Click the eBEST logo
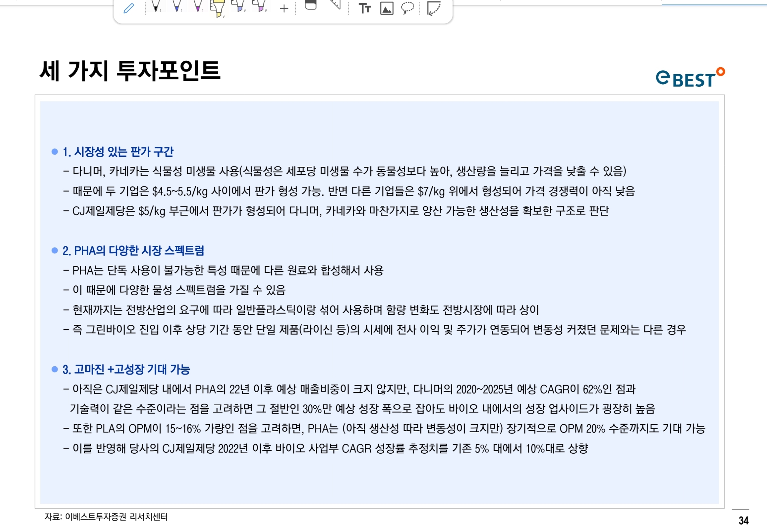The image size is (767, 532). (690, 77)
